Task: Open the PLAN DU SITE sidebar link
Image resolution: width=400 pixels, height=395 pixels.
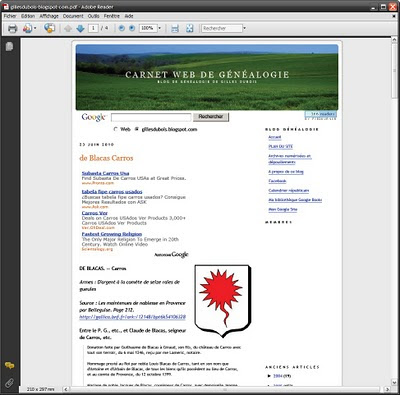Action: click(281, 147)
